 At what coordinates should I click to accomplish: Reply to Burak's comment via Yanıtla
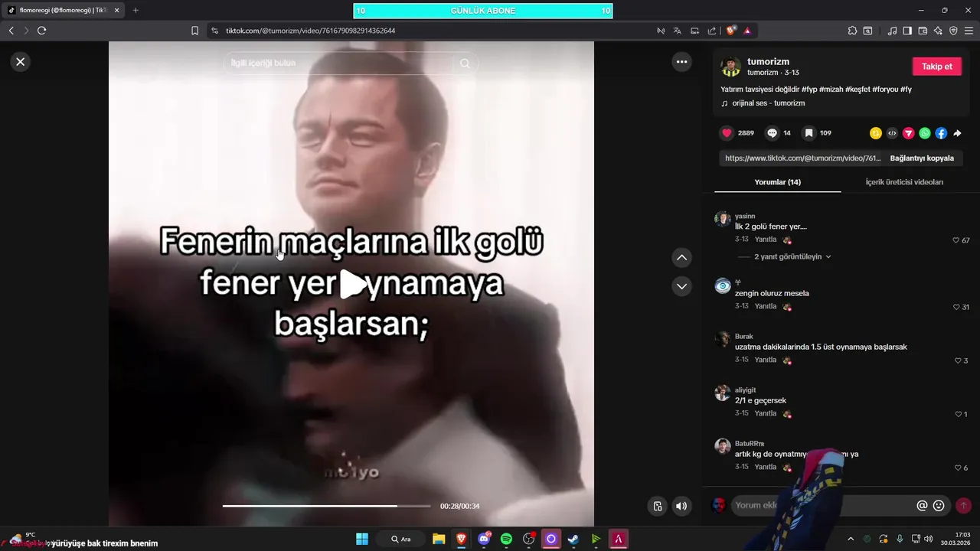pos(766,360)
